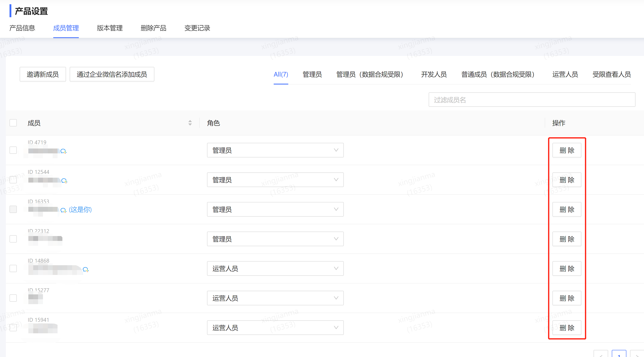Delete member ID 14868

coord(567,268)
